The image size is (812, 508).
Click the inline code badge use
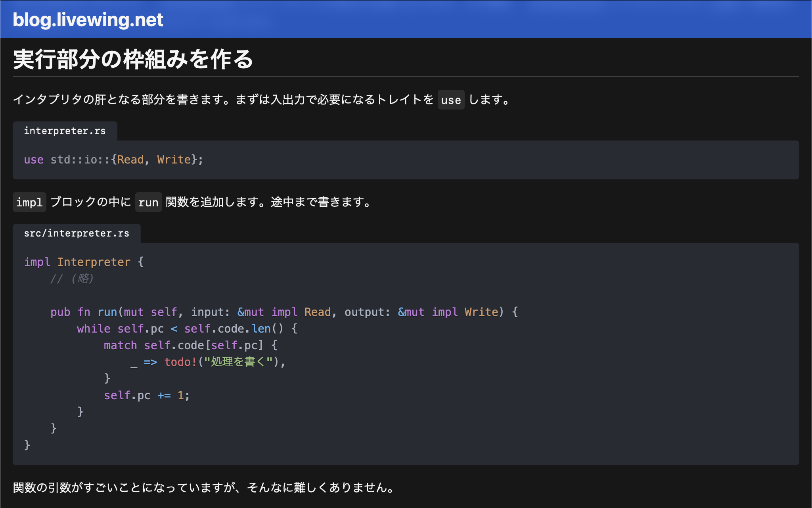pyautogui.click(x=451, y=100)
